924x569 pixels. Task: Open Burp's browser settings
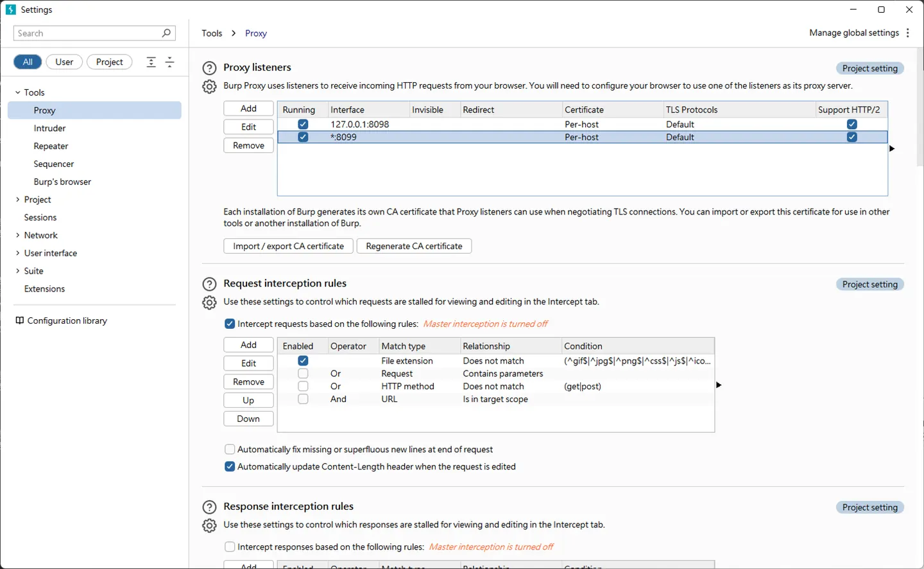(x=62, y=182)
